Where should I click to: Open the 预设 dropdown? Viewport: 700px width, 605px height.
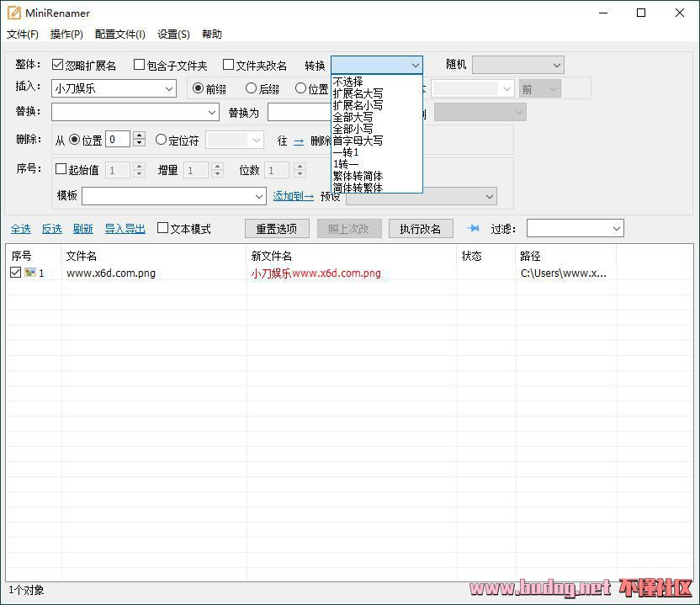point(422,196)
